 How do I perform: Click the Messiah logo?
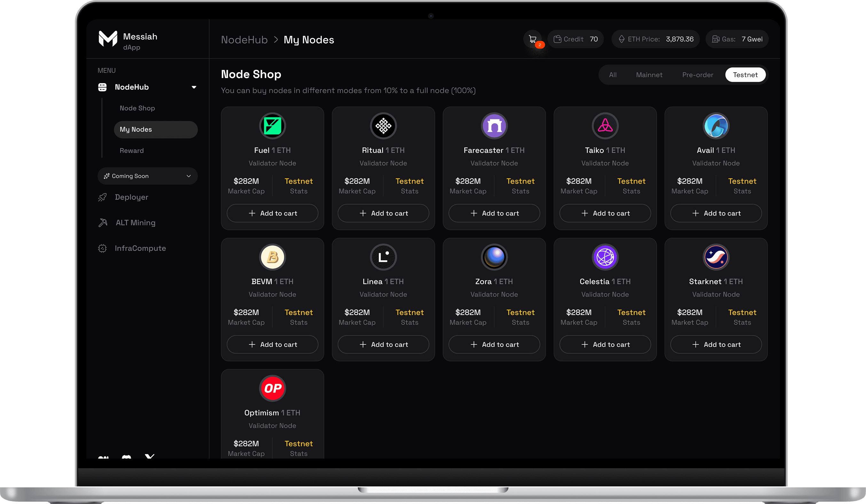[108, 38]
